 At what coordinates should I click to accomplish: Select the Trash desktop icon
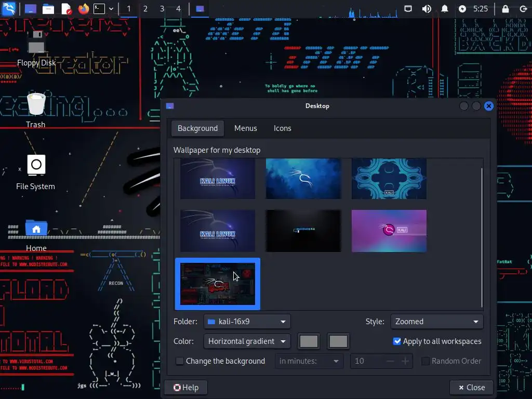36,111
